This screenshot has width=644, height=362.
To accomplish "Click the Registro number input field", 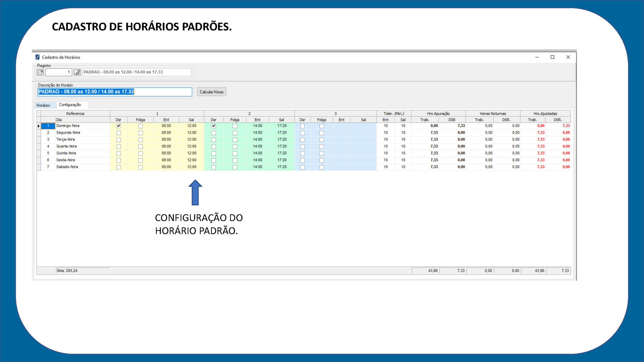I will (59, 72).
